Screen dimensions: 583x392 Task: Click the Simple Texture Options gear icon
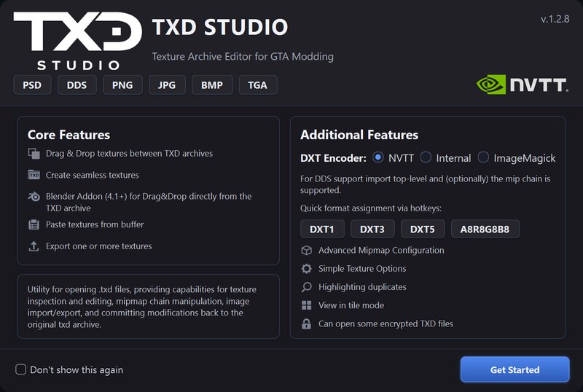coord(306,269)
